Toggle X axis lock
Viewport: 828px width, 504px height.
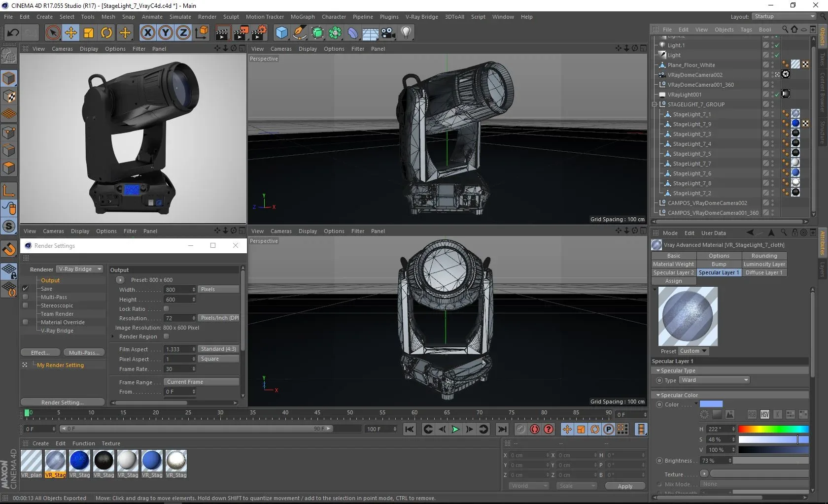coord(147,33)
